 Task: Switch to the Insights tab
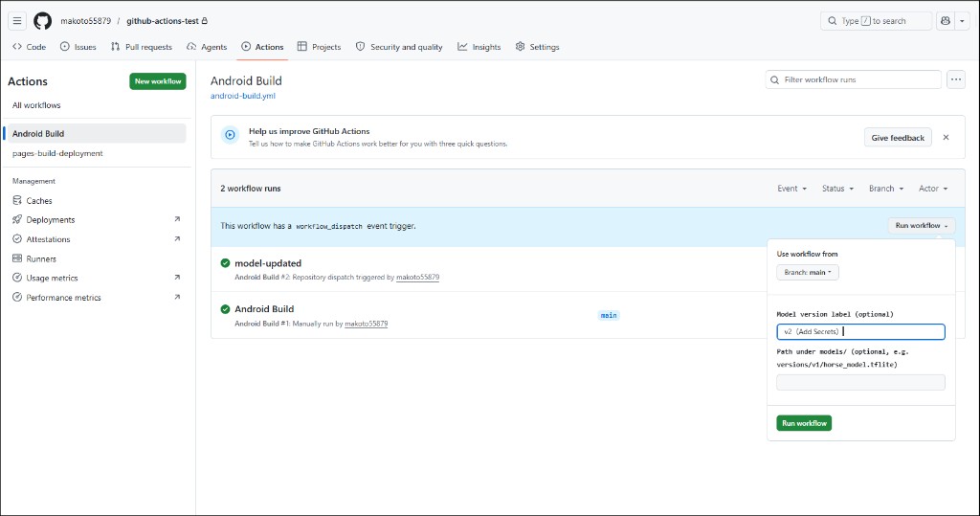click(x=479, y=47)
